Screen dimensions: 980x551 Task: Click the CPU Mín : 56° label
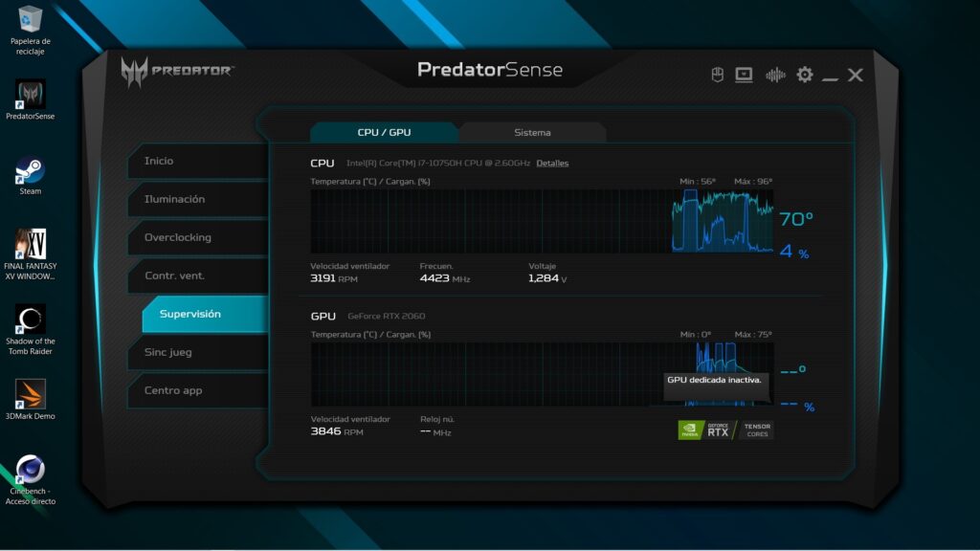[x=698, y=181]
